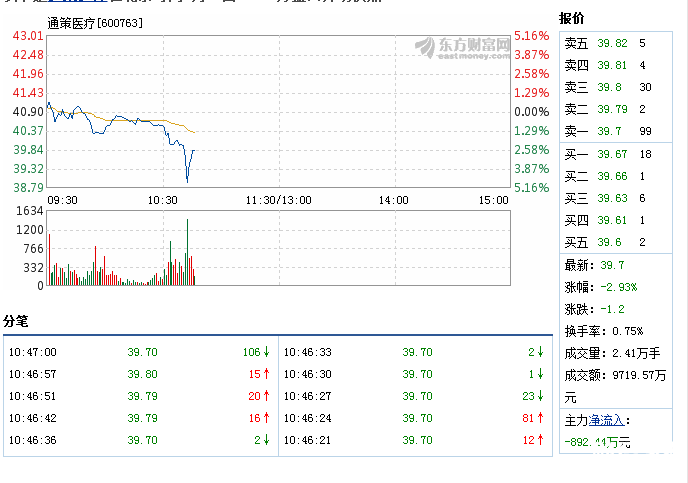Screen dimensions: 688x483
Task: Click the 766 volume axis label
Action: click(33, 249)
